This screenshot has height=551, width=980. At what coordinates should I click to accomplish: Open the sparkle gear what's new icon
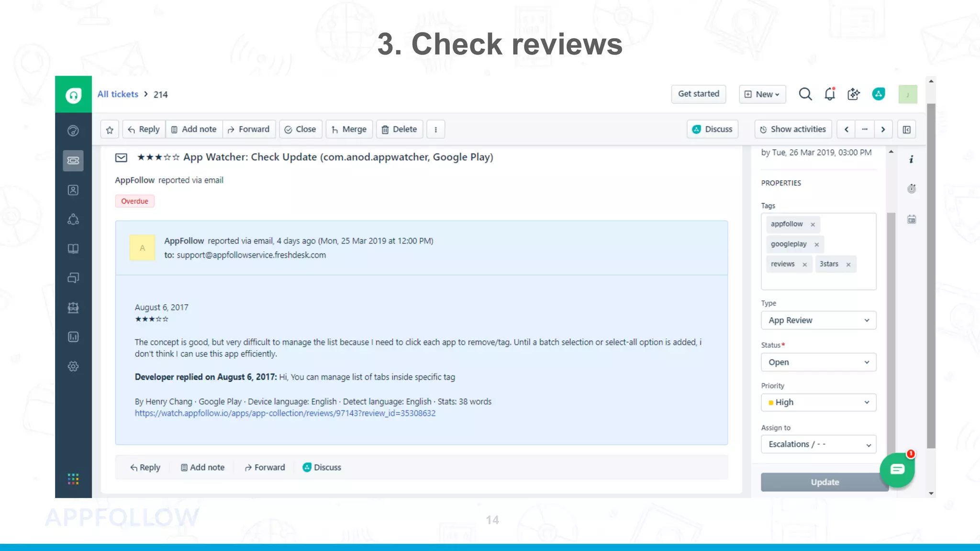tap(854, 94)
